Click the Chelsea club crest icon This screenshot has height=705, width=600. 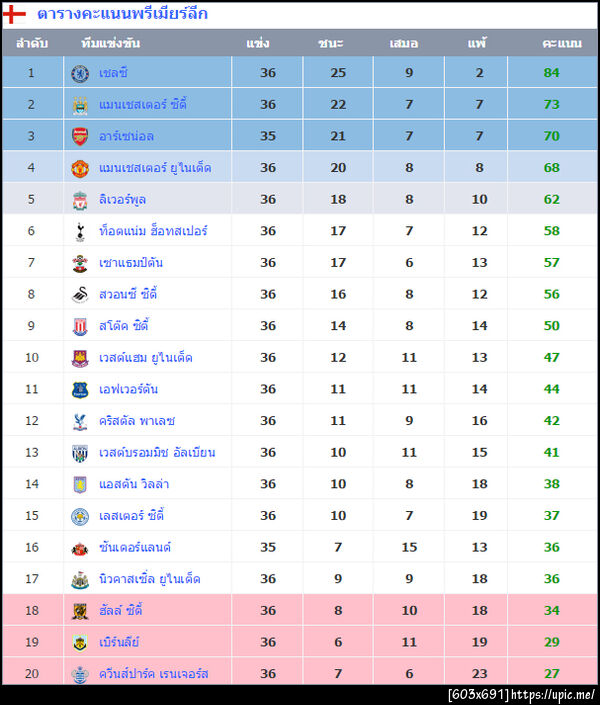click(80, 72)
